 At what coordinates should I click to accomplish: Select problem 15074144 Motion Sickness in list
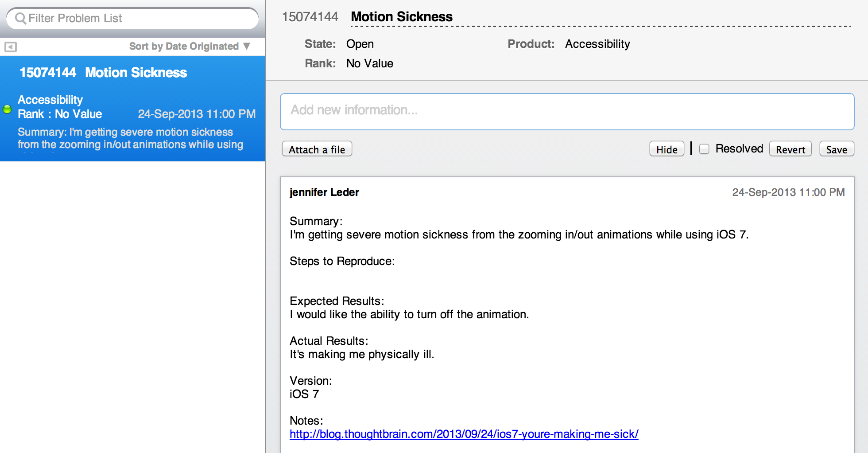(x=132, y=109)
